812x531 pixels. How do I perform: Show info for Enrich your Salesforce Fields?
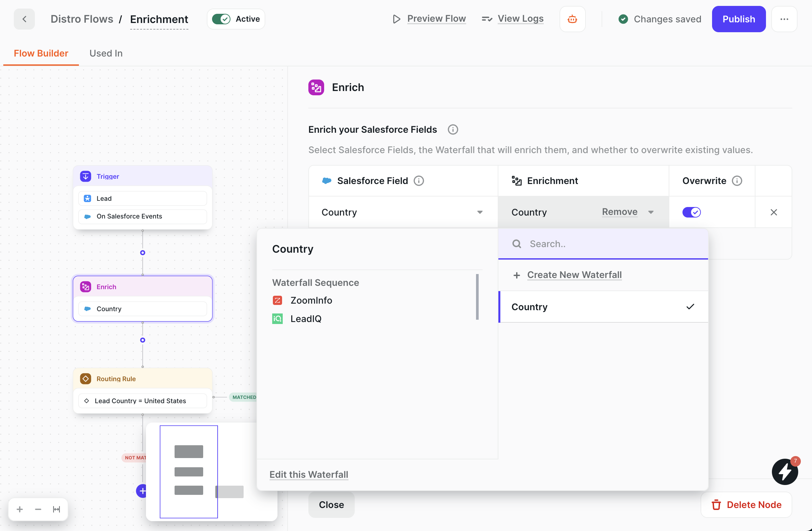tap(453, 129)
